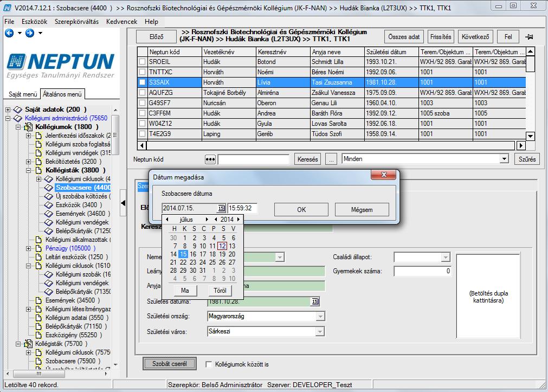Open the Születési város dropdown
The image size is (548, 392).
tap(320, 331)
